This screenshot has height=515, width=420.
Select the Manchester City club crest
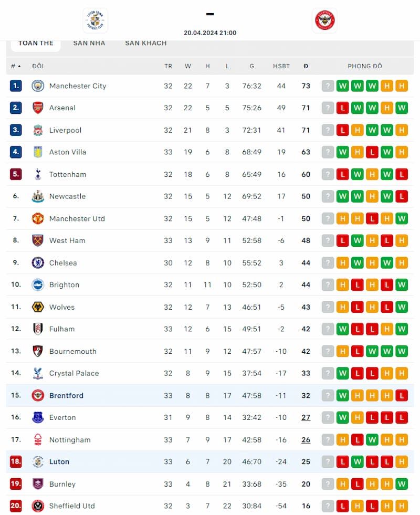click(38, 86)
